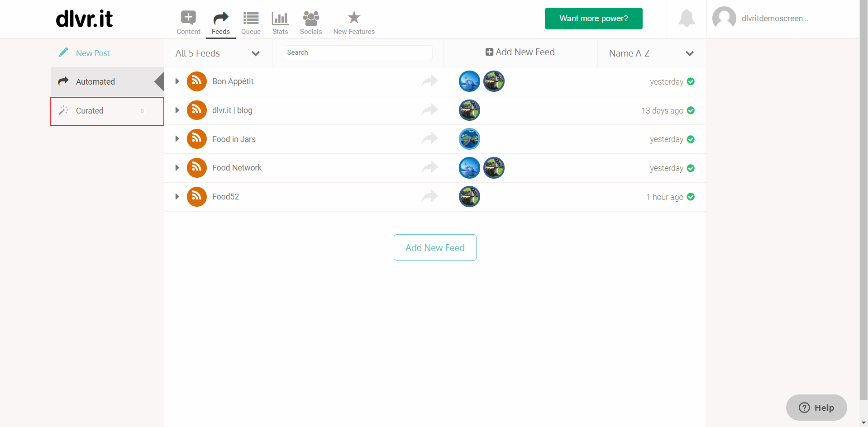
Task: Click the dlvr.it | blog green status checkmark
Action: pyautogui.click(x=691, y=110)
